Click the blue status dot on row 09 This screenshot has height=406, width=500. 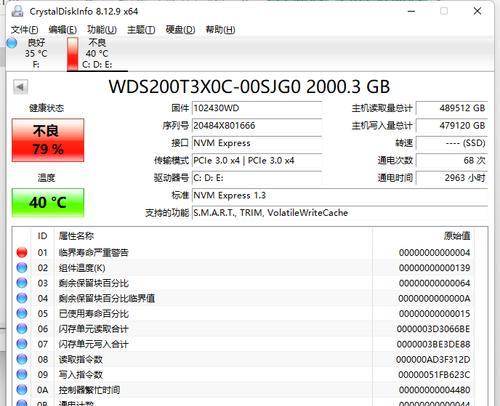click(22, 375)
